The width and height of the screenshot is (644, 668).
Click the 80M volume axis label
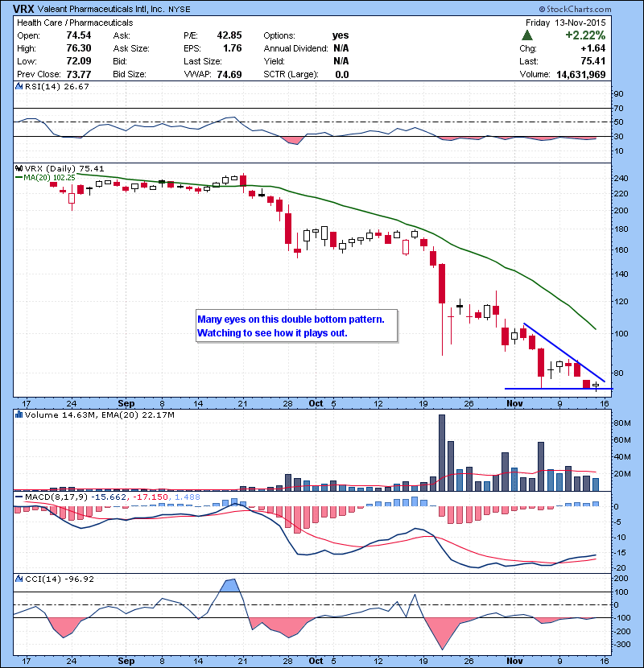tap(621, 423)
